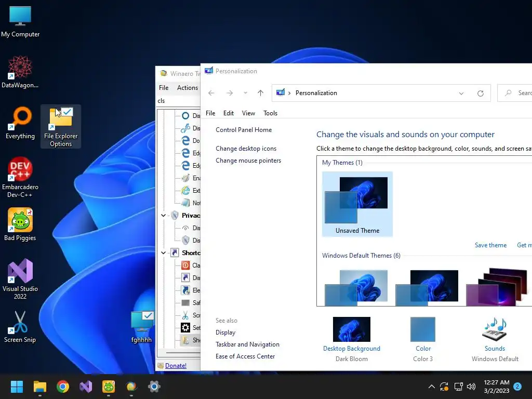Open Edit menu in Personalization
This screenshot has width=532, height=399.
pos(229,113)
